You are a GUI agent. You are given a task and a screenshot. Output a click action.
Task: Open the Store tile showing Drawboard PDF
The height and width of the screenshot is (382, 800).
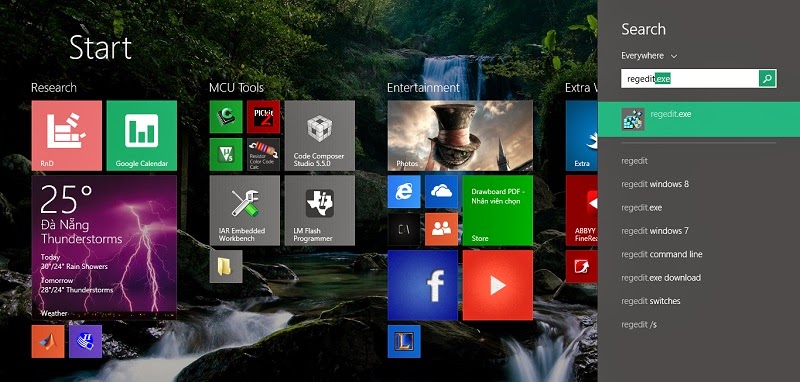tap(498, 211)
